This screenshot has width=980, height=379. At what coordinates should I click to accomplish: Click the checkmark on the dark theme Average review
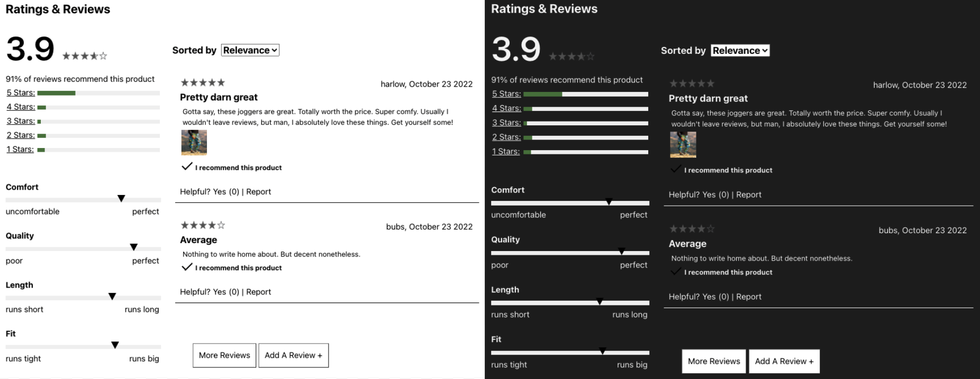[675, 271]
